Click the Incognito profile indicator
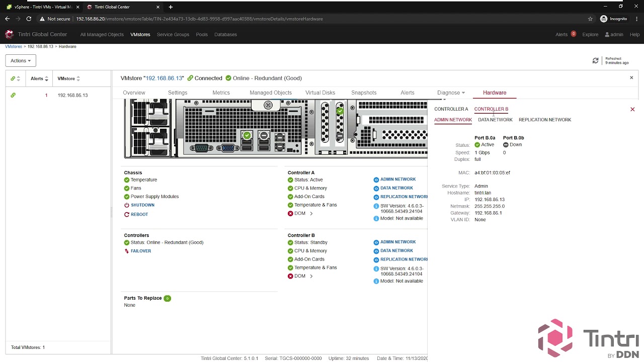 pos(614,19)
